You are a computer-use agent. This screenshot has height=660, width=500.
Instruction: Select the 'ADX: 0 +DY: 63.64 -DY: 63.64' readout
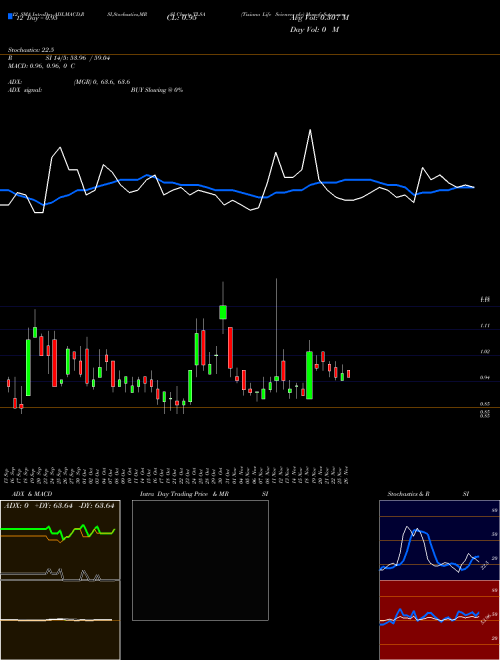click(x=59, y=506)
